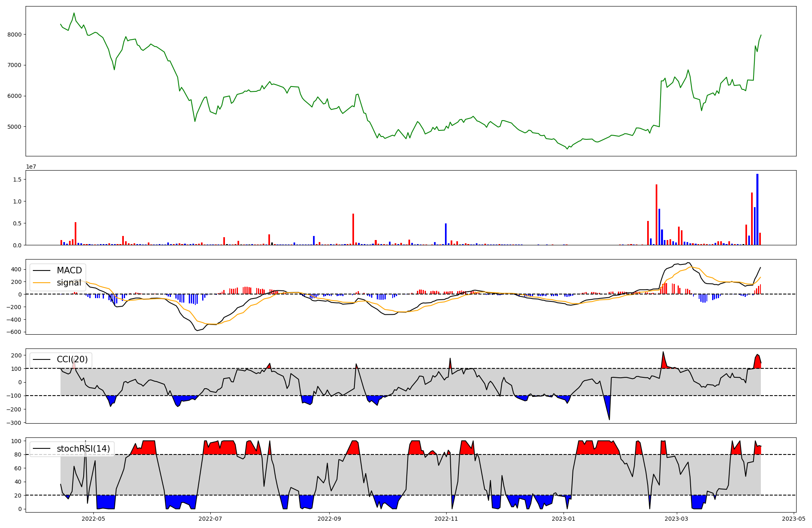Click the 2022-05 date tick label

click(x=93, y=518)
